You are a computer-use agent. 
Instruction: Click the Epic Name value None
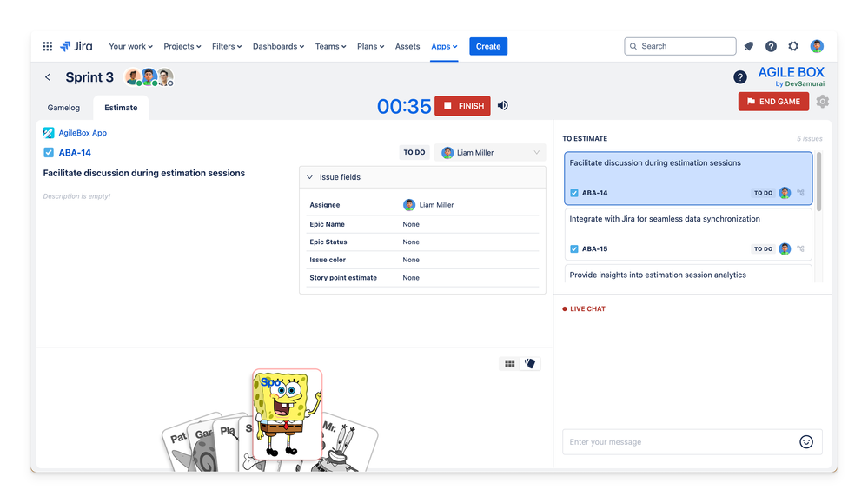(x=411, y=224)
